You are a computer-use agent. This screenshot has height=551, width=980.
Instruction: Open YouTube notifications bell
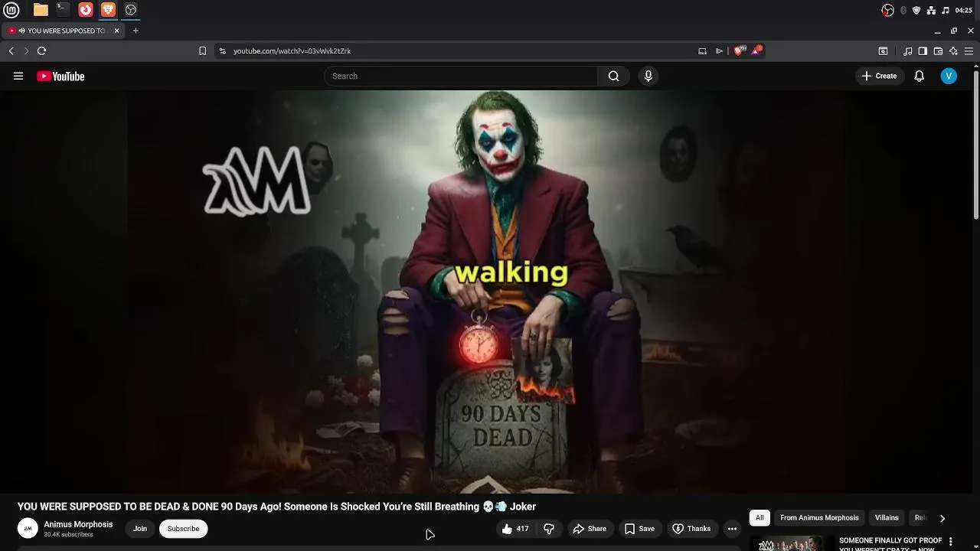(920, 76)
